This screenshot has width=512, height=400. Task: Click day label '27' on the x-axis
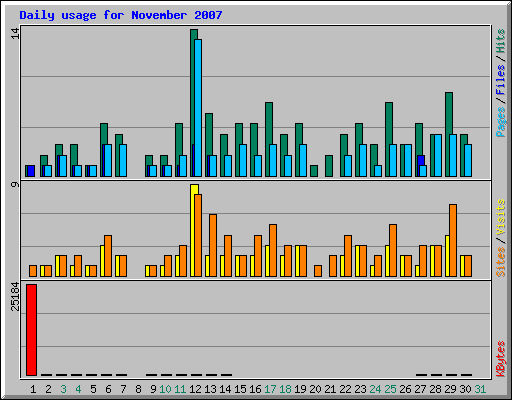420,389
